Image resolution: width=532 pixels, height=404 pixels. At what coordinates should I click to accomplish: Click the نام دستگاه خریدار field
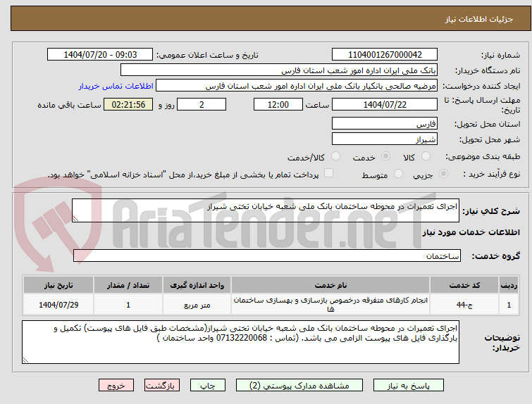[x=279, y=70]
